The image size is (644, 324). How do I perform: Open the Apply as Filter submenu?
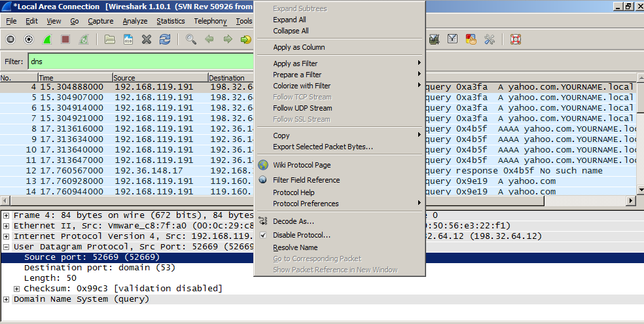point(340,63)
